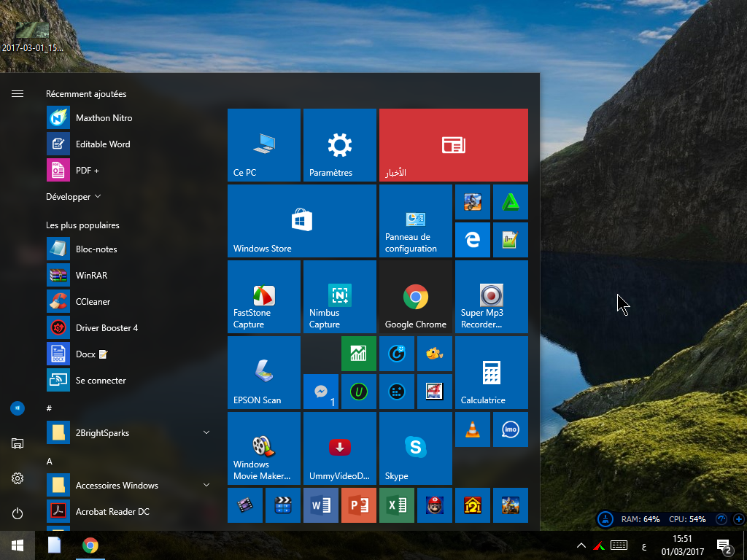The height and width of the screenshot is (560, 747).
Task: Open the green U IObit small tile
Action: (359, 392)
